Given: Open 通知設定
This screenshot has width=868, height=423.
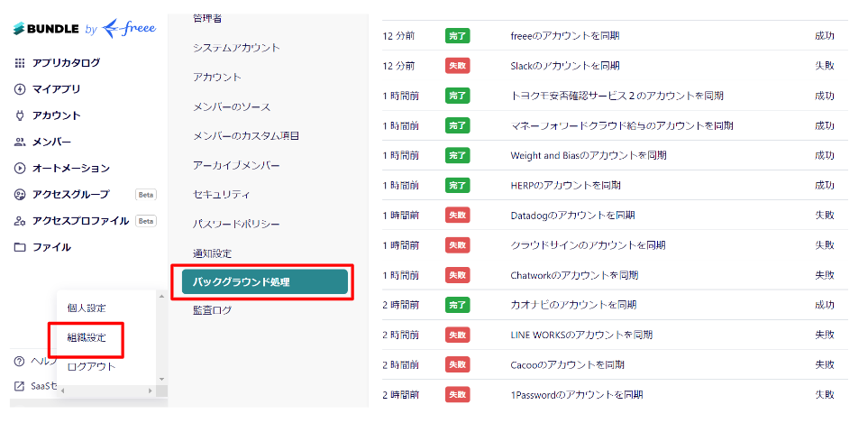Looking at the screenshot, I should tap(212, 254).
